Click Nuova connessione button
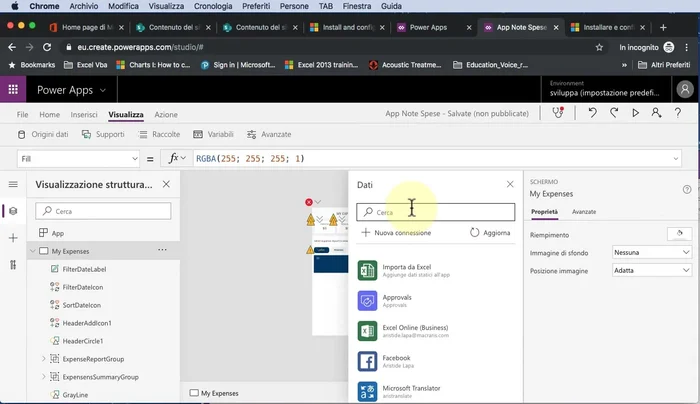Screen dimensions: 700x404 pos(396,232)
